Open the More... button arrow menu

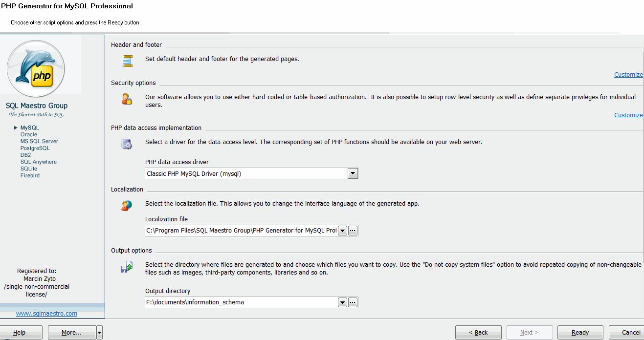(100, 333)
